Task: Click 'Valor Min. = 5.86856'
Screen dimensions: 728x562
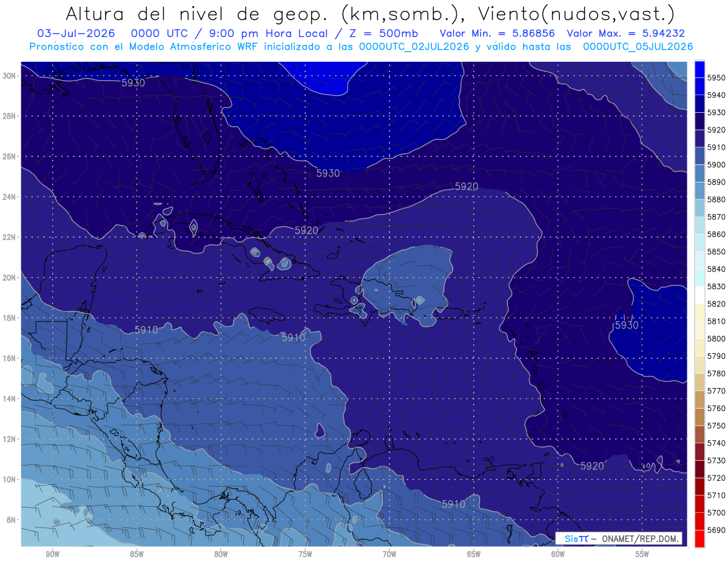Action: [498, 33]
